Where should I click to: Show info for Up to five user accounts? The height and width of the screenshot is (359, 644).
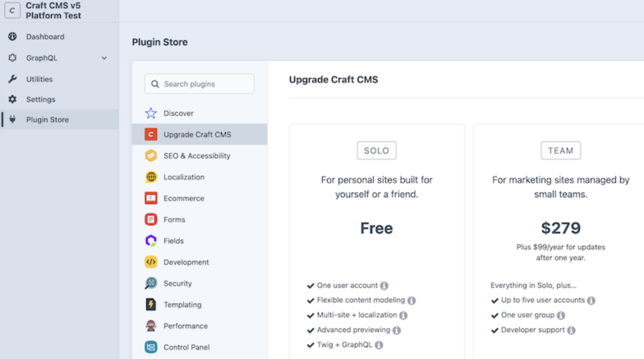tap(591, 301)
